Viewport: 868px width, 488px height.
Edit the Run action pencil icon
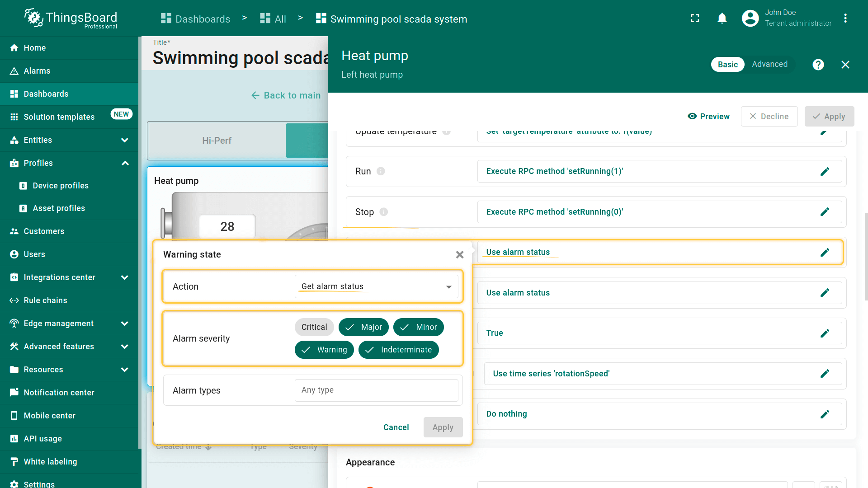click(825, 172)
